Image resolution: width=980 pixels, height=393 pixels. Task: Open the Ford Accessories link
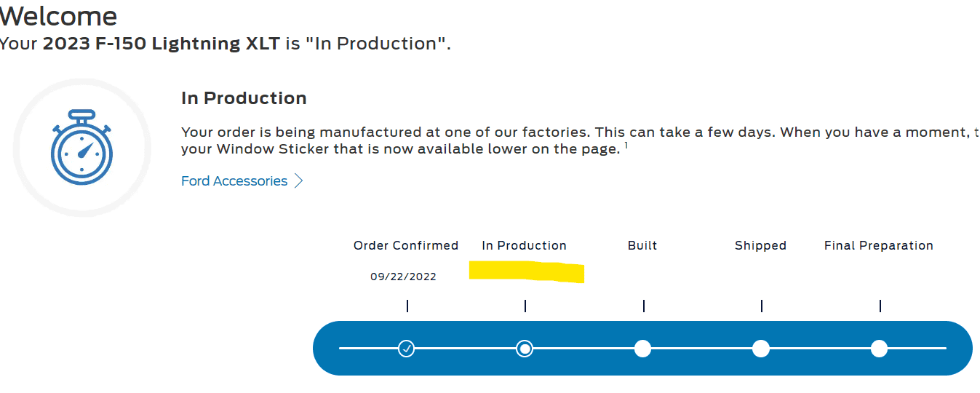[234, 181]
